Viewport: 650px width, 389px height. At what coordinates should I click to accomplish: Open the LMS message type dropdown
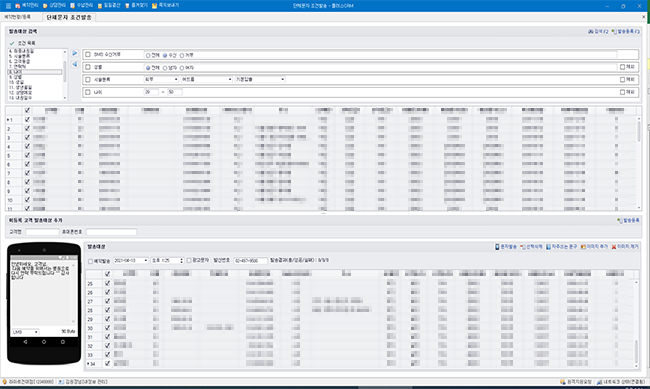25,332
